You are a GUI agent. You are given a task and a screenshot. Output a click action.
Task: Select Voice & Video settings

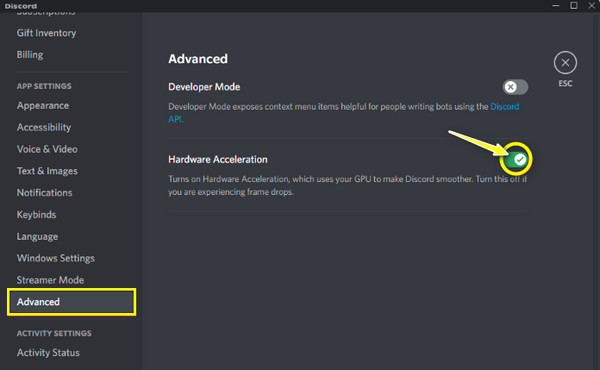[47, 149]
